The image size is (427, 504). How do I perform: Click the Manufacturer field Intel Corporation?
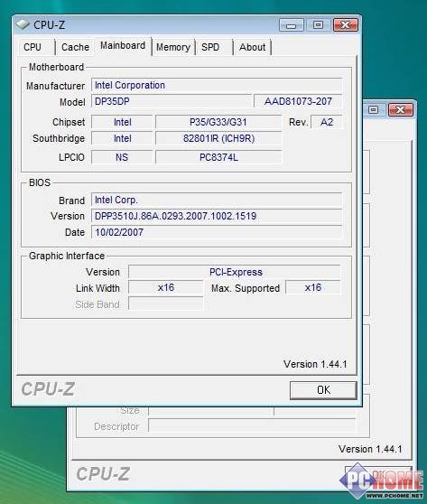[217, 86]
